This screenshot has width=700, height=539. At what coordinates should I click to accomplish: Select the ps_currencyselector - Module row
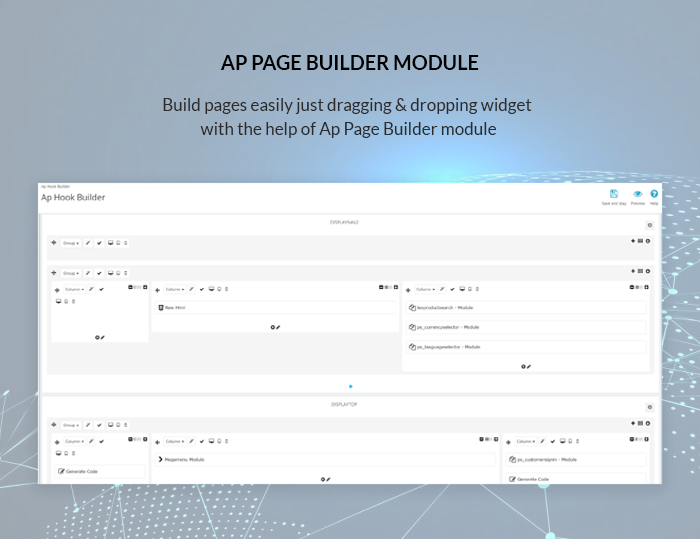pyautogui.click(x=526, y=327)
